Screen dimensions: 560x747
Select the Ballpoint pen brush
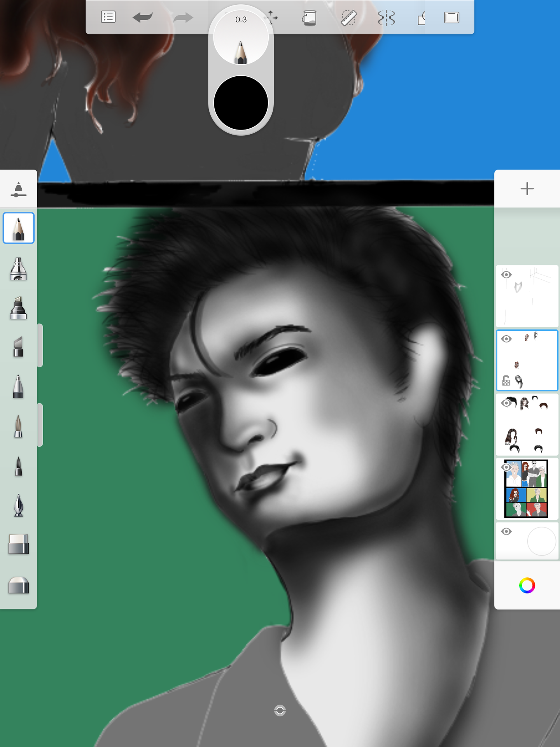pyautogui.click(x=18, y=386)
